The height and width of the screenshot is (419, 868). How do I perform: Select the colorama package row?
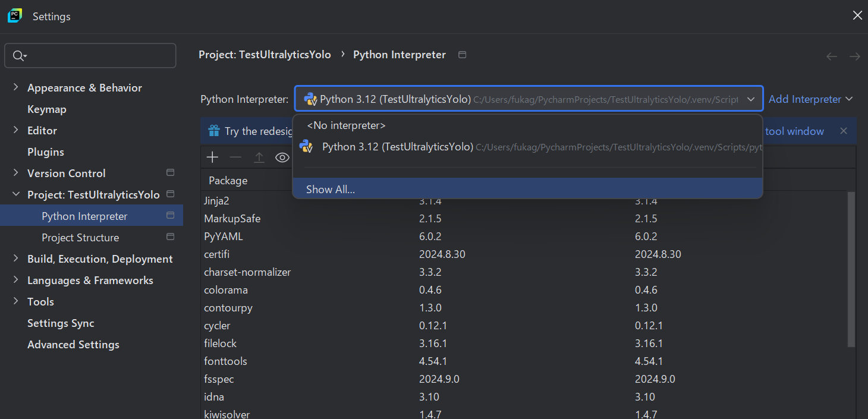point(524,290)
